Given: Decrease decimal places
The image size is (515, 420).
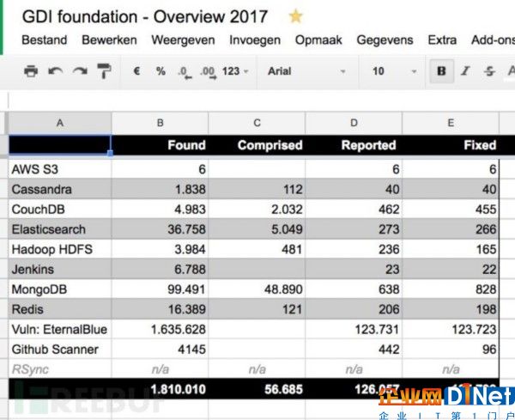Looking at the screenshot, I should [x=185, y=72].
